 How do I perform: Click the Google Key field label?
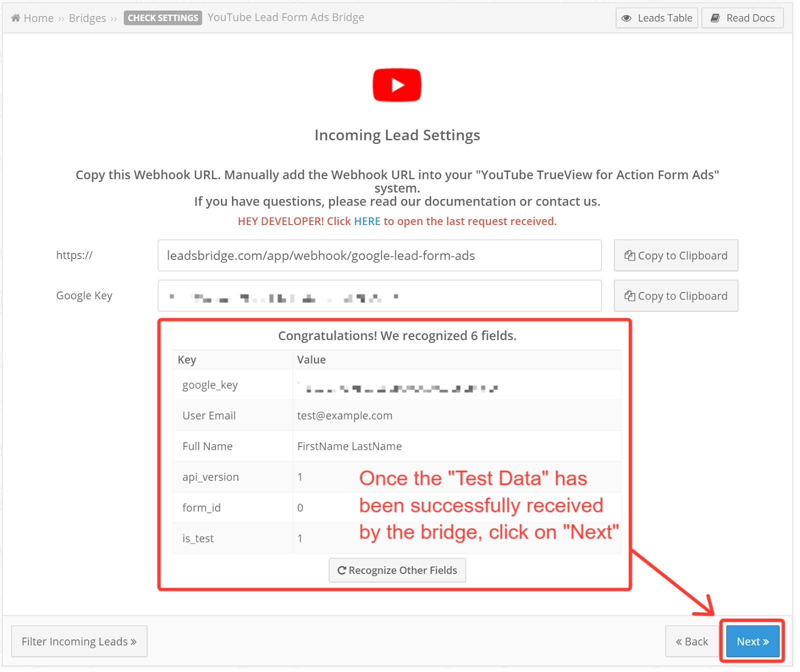point(84,296)
